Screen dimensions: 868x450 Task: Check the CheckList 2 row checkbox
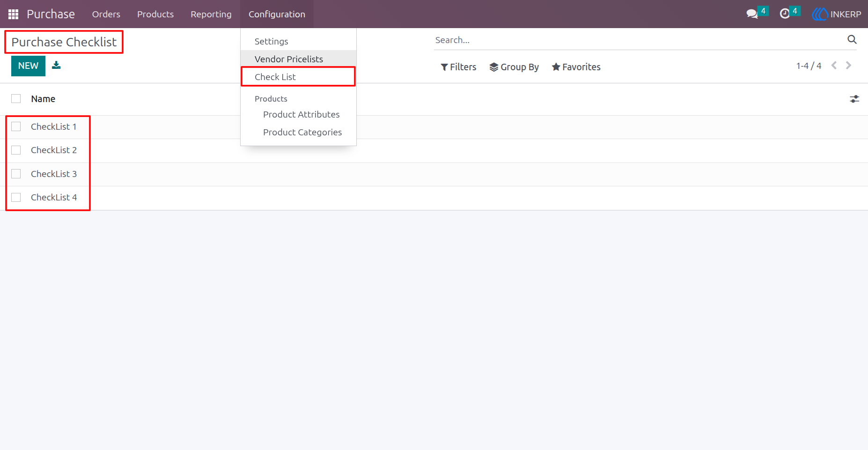click(16, 150)
